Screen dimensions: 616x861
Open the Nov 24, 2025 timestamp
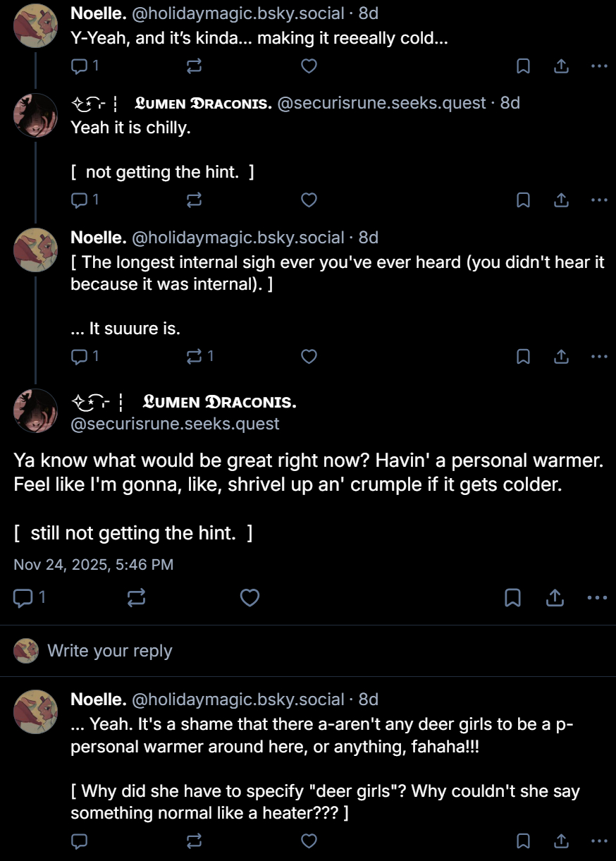pos(94,564)
